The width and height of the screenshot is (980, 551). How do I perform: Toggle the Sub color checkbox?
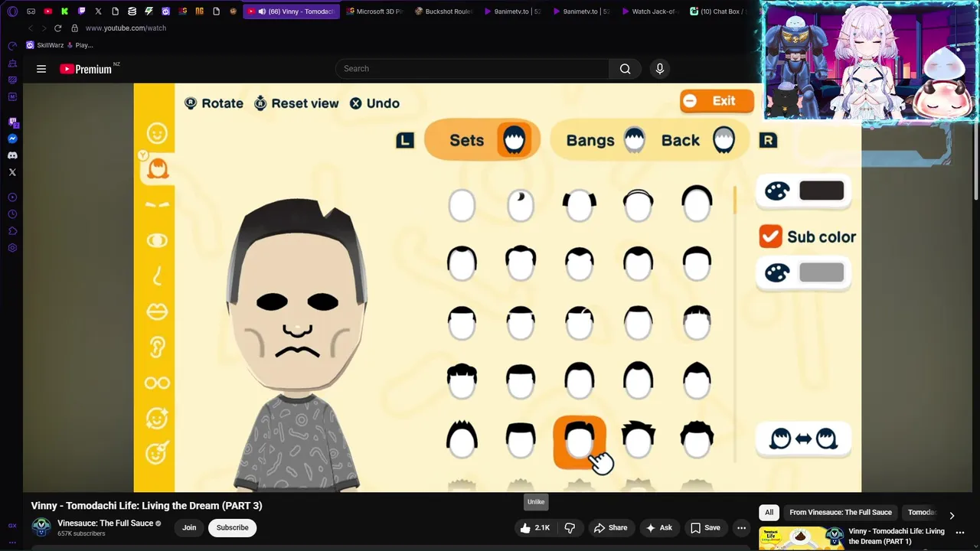coord(770,236)
